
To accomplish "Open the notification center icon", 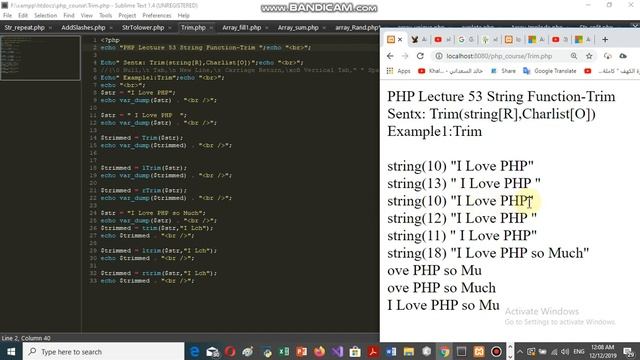I will pos(629,351).
